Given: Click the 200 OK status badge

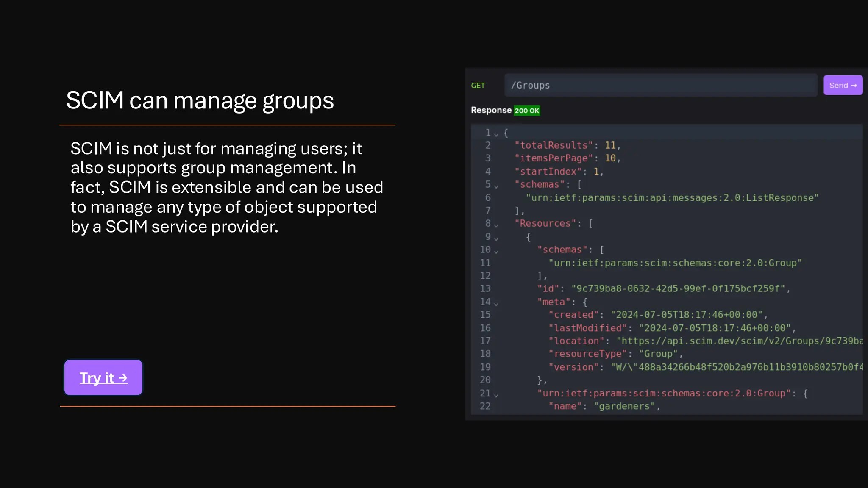Looking at the screenshot, I should coord(527,111).
